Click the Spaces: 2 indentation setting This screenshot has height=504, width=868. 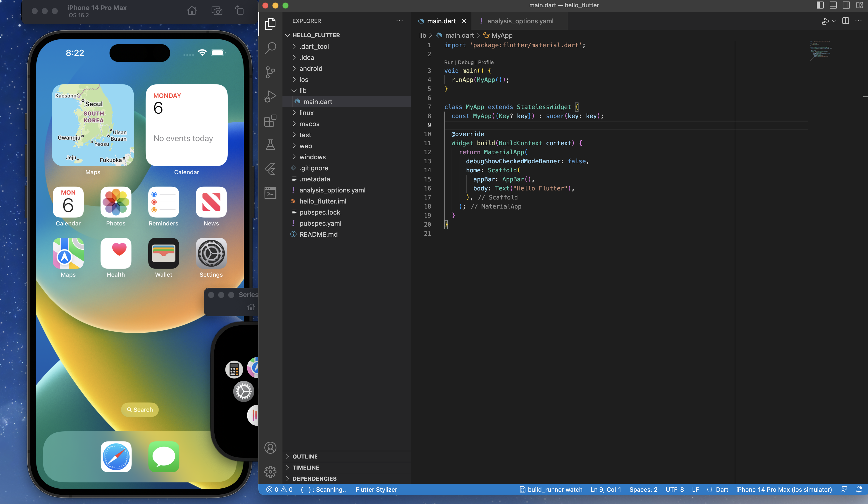click(643, 489)
